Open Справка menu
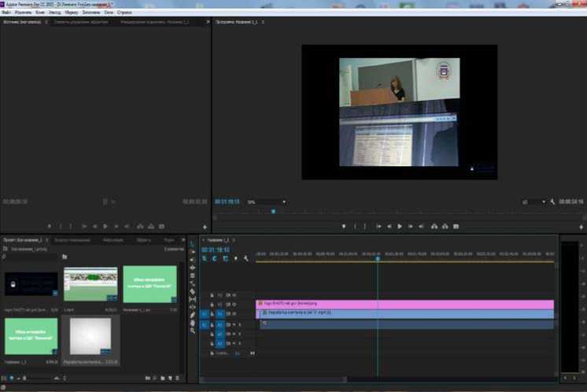 pos(124,13)
